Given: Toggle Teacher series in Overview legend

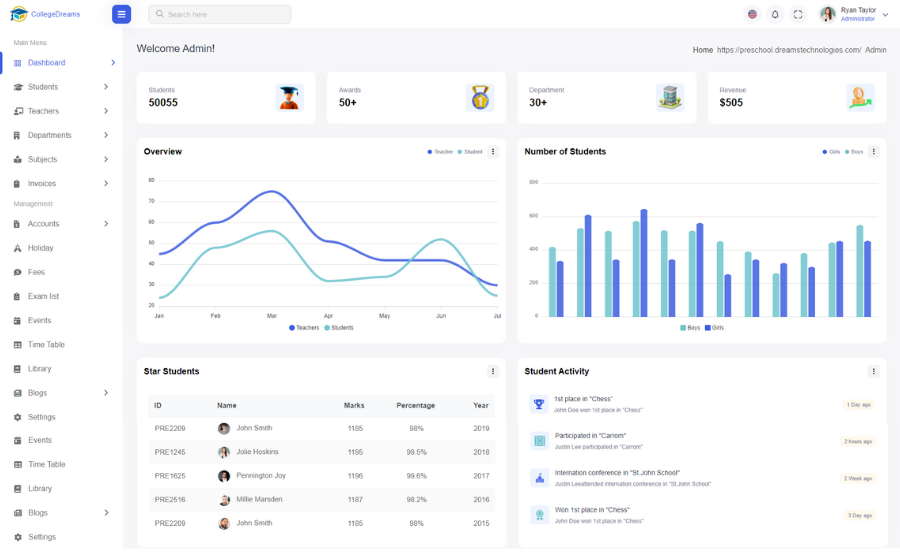Looking at the screenshot, I should pyautogui.click(x=440, y=152).
